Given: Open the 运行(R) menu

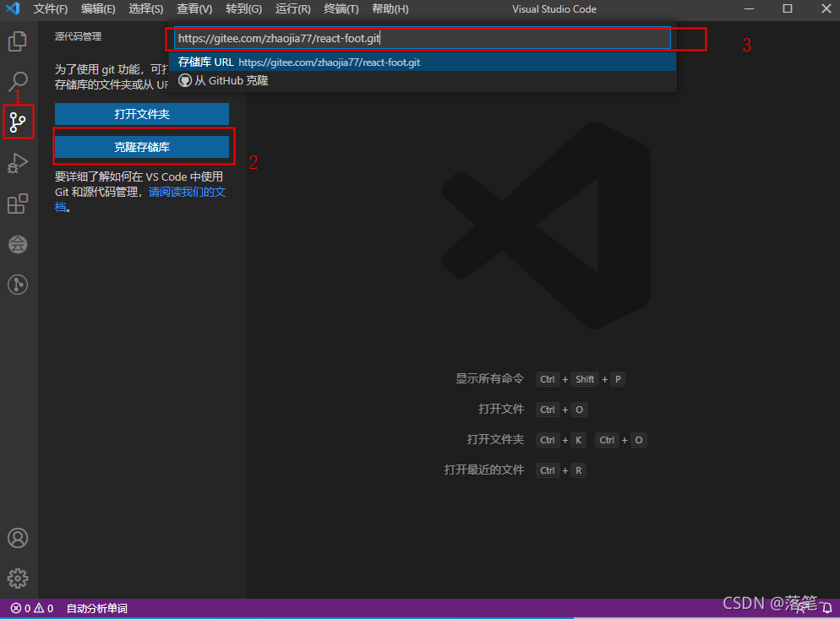Looking at the screenshot, I should 293,9.
